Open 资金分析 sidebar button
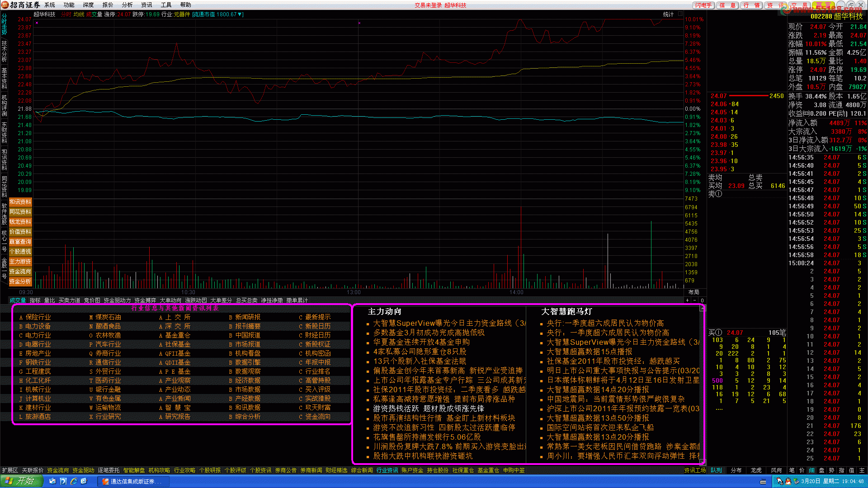 20,282
